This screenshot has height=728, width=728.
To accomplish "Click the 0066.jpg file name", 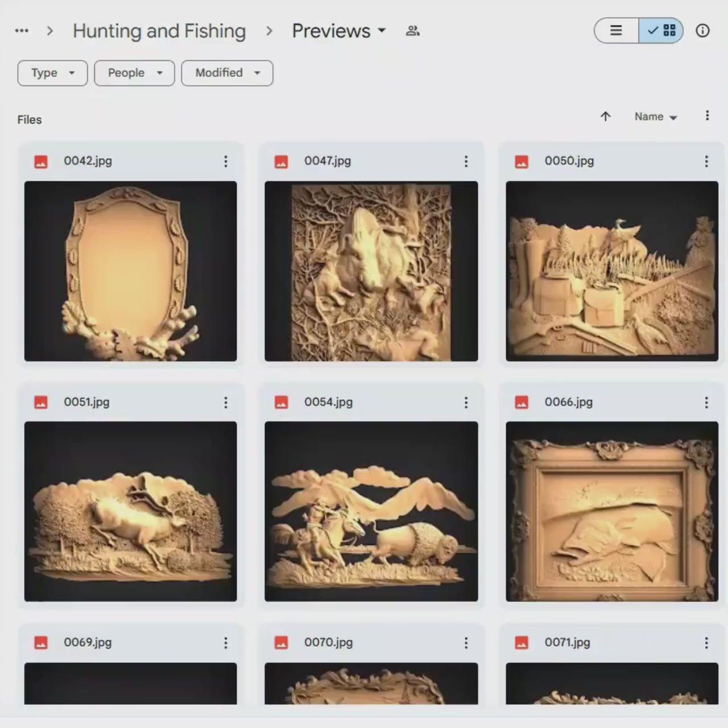I will click(569, 402).
